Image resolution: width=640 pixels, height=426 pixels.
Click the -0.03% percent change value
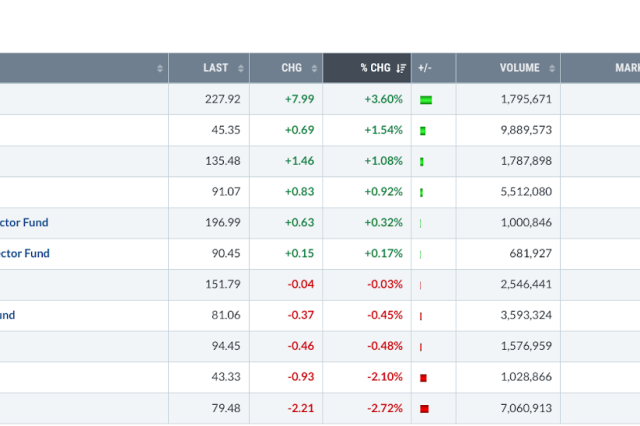point(384,285)
